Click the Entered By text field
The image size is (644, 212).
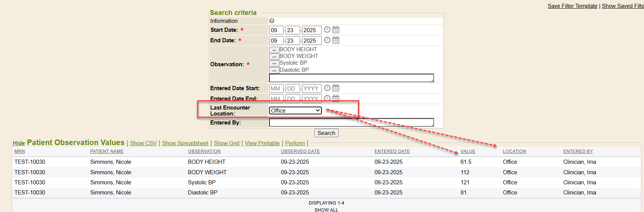coord(351,123)
